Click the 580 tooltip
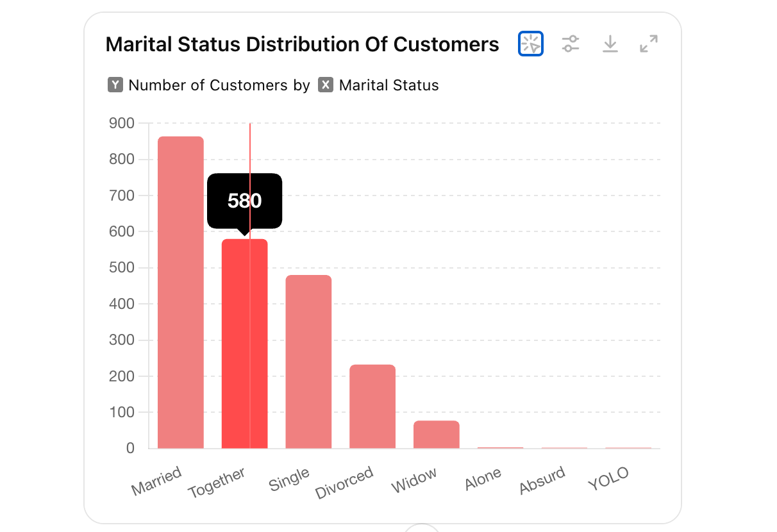Viewport: 777px width, 532px height. coord(245,201)
